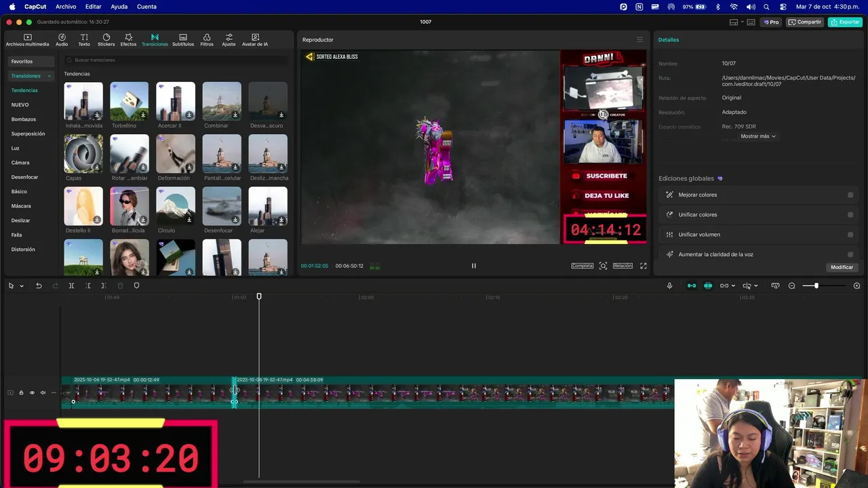
Task: Open the Cuenta menu
Action: click(x=146, y=7)
